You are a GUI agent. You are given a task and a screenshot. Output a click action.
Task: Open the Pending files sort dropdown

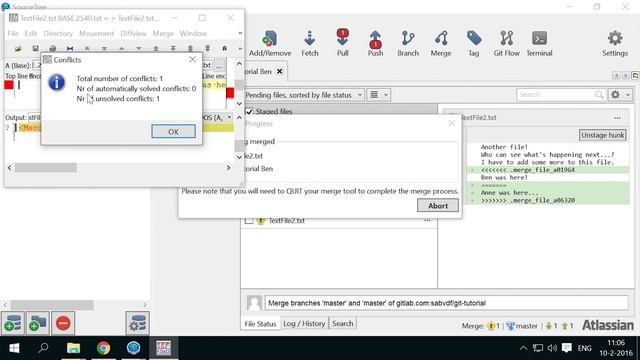click(304, 95)
